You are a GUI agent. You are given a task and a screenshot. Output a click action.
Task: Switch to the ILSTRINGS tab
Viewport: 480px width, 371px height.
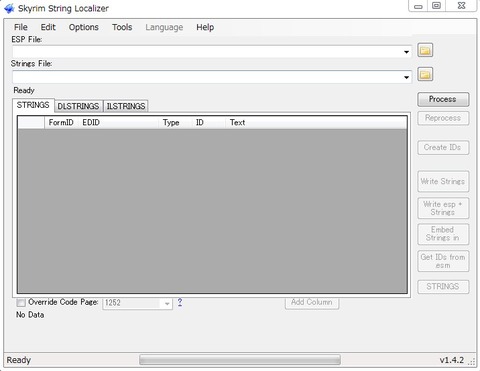(x=126, y=106)
